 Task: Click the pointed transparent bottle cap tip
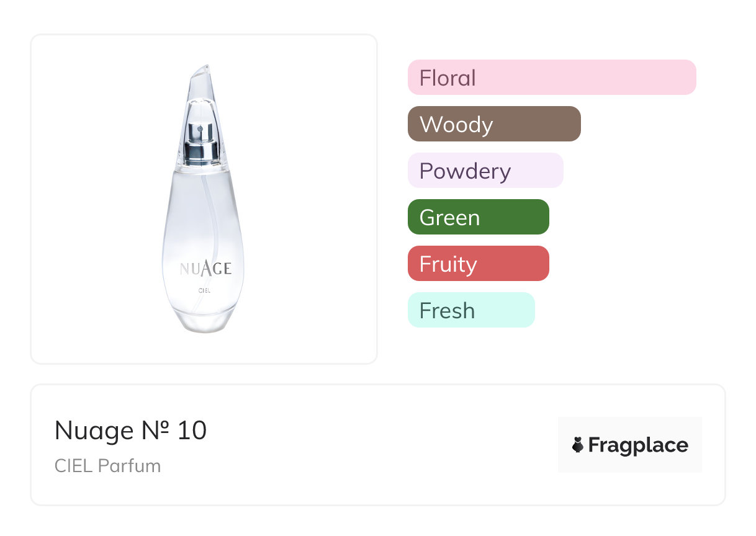[x=202, y=72]
